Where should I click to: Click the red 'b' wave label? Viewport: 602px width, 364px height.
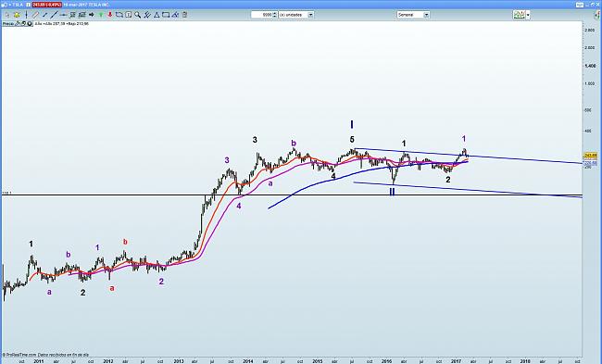tap(125, 242)
